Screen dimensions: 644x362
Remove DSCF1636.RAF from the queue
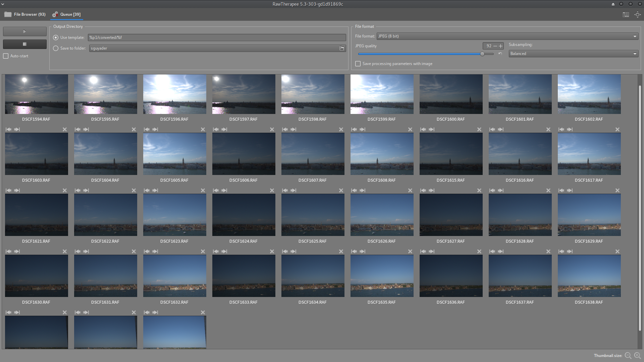click(x=479, y=251)
